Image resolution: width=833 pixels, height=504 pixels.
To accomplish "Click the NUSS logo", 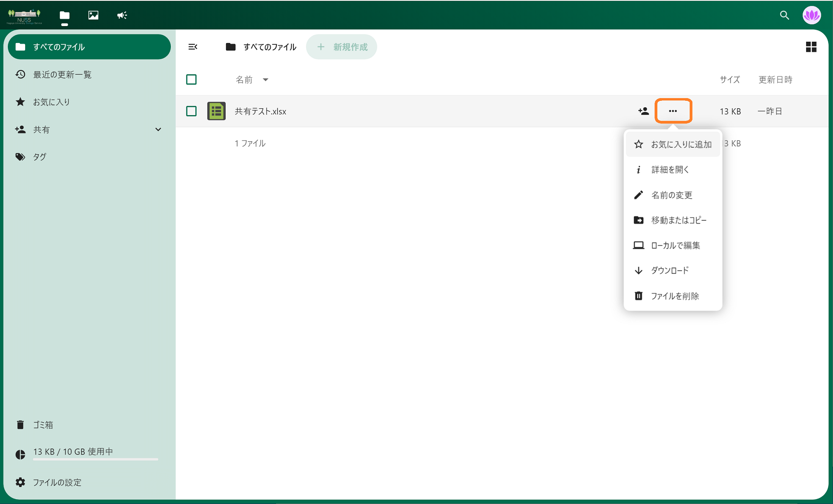I will coord(24,16).
